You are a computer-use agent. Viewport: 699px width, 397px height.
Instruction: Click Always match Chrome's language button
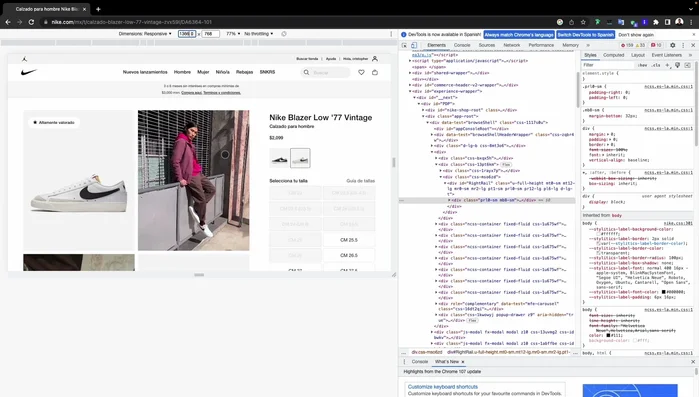click(519, 35)
